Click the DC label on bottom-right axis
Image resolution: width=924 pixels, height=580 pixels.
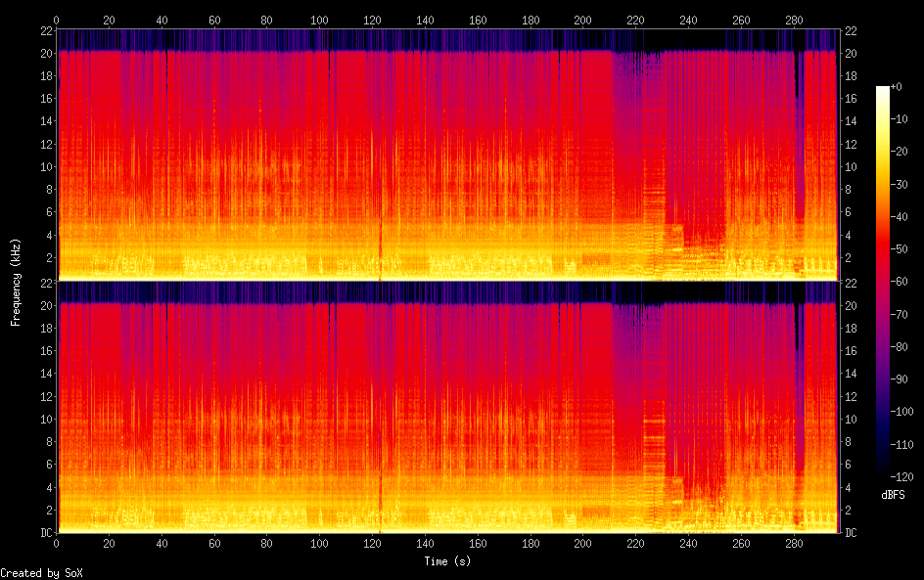[852, 533]
